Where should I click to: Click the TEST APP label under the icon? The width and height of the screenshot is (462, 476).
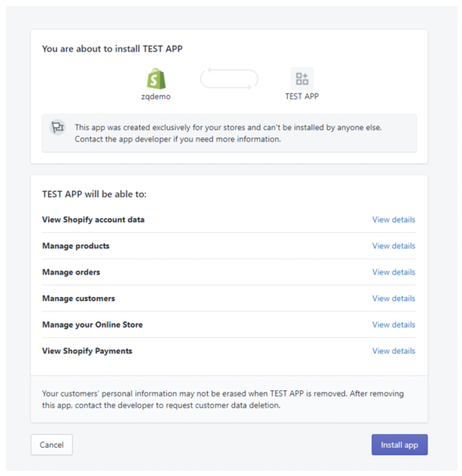point(302,97)
